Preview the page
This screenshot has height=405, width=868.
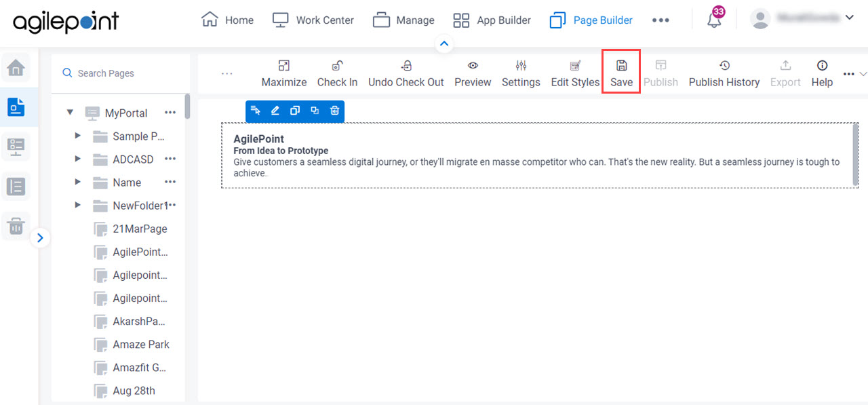473,74
